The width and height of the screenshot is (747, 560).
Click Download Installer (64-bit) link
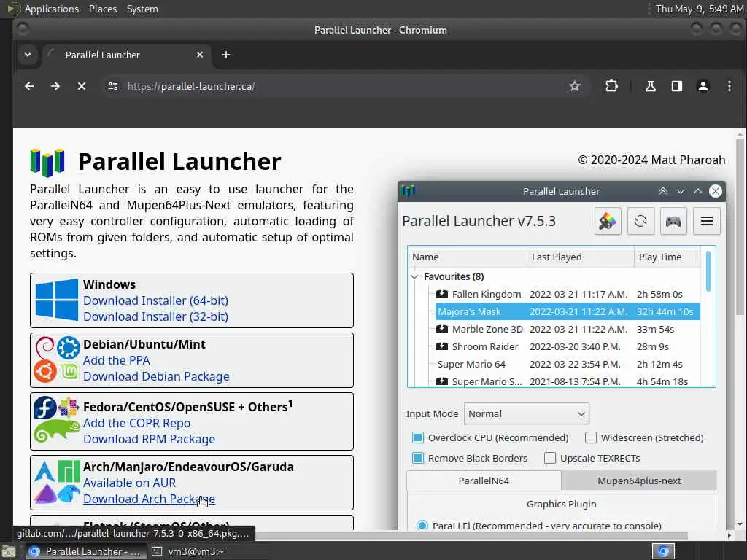[156, 300]
